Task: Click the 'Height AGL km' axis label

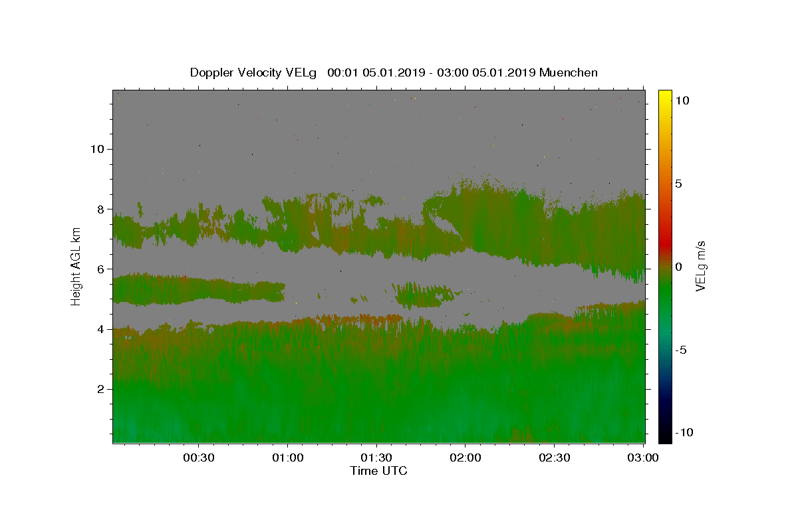Action: [76, 267]
